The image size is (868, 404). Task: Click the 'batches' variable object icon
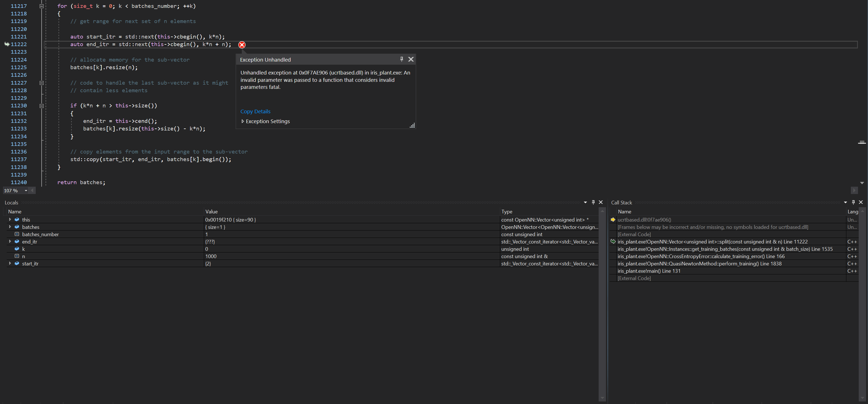[17, 227]
